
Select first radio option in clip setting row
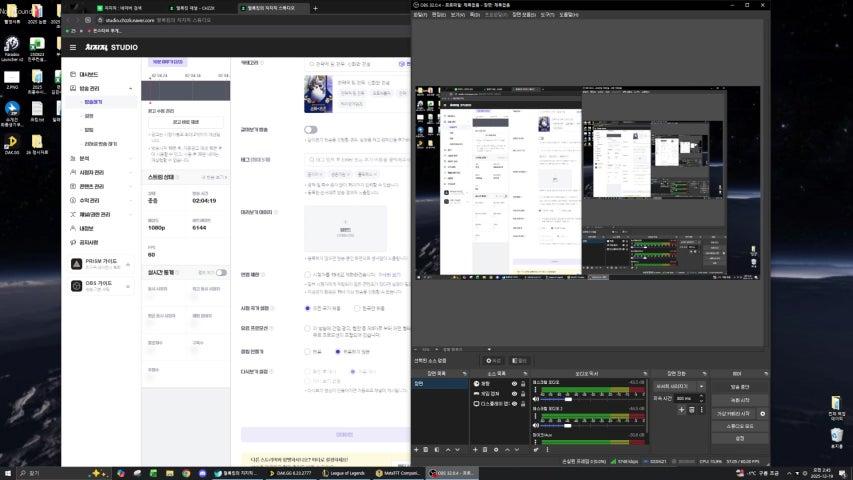click(x=307, y=352)
